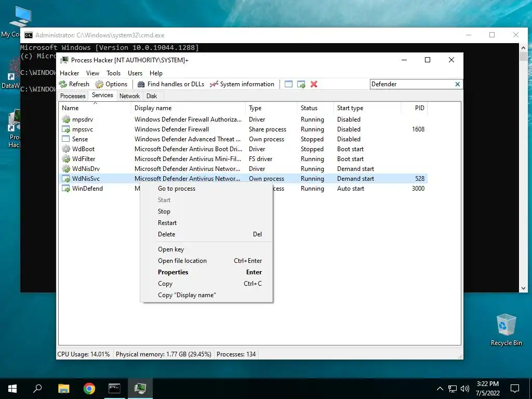
Task: Click the find window toolbar icon
Action: [288, 84]
